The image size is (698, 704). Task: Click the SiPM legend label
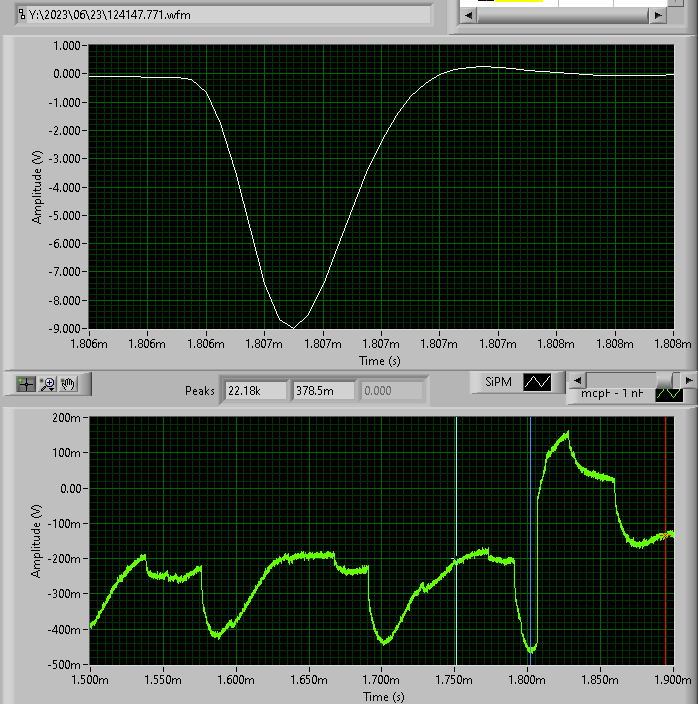click(498, 382)
